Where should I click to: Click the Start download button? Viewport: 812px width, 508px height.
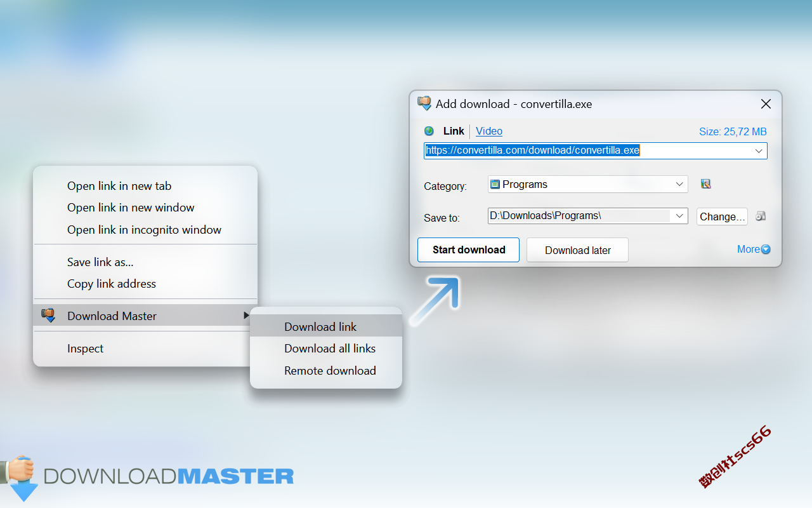[469, 250]
